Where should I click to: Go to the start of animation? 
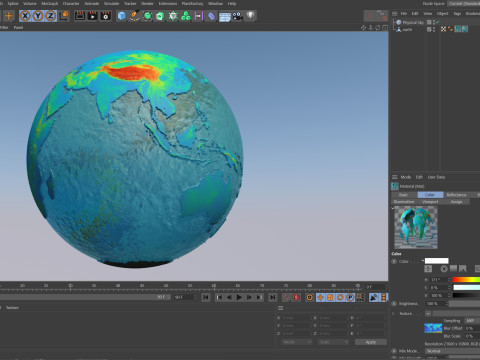coord(206,297)
